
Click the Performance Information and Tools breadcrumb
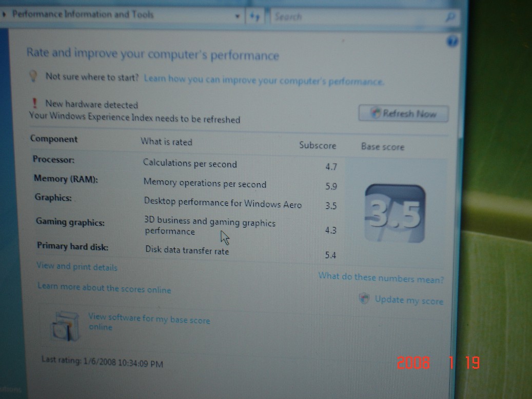[83, 14]
